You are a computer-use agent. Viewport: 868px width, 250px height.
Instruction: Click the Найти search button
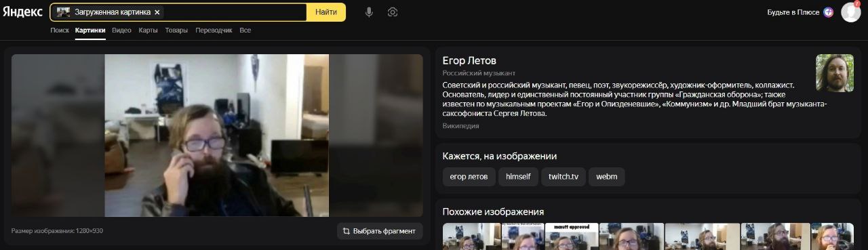326,12
